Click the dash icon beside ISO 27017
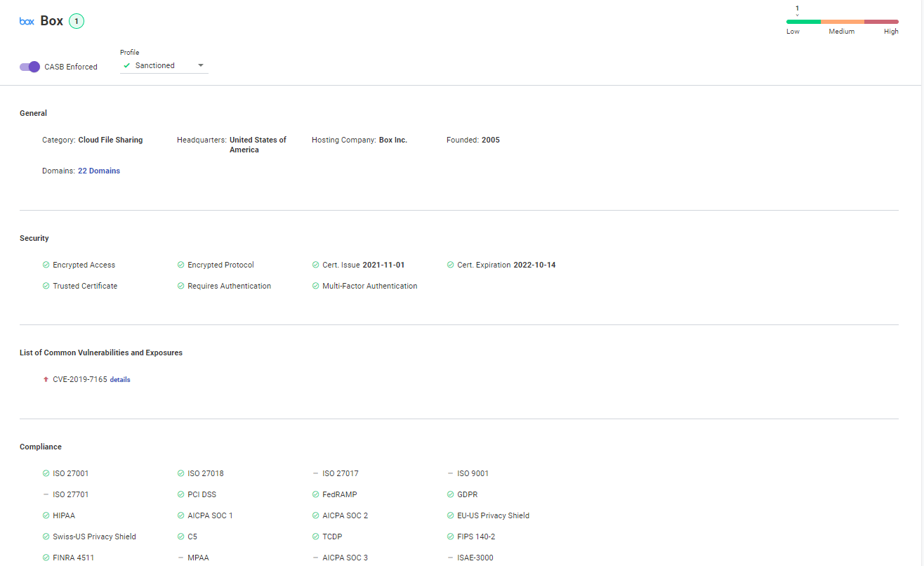The height and width of the screenshot is (566, 924). pyautogui.click(x=315, y=473)
